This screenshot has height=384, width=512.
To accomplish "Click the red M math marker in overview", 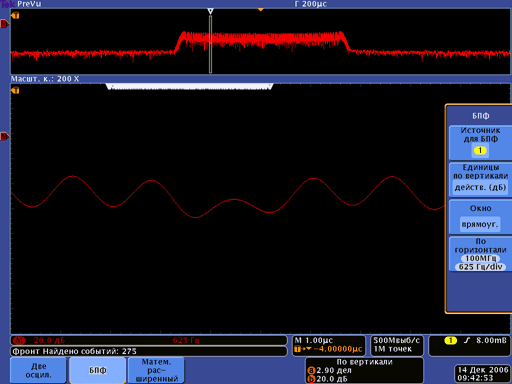I will 4,24.
